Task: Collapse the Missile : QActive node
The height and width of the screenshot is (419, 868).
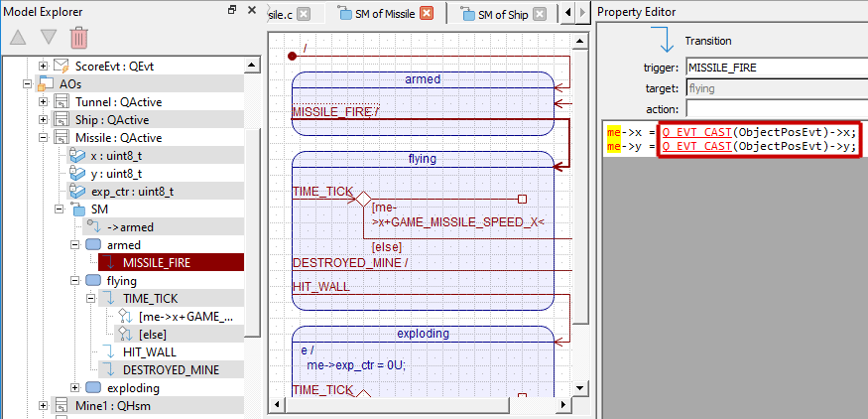Action: click(43, 137)
